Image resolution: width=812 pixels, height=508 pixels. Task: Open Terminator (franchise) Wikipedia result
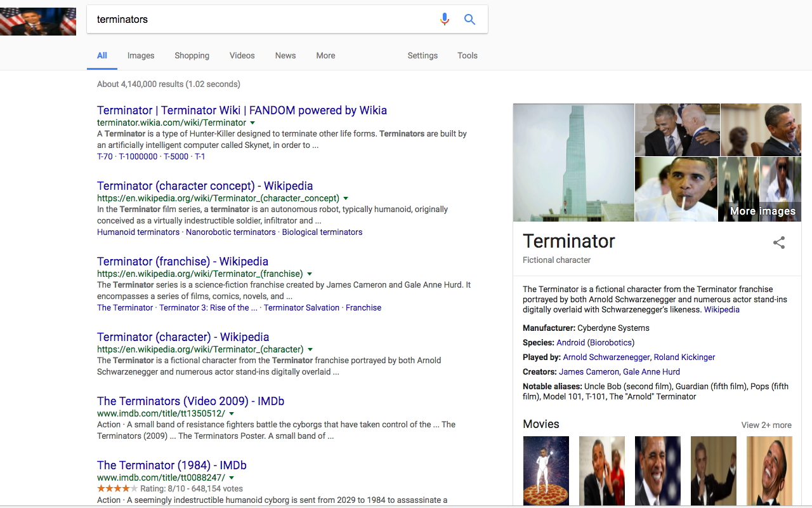[x=183, y=262]
